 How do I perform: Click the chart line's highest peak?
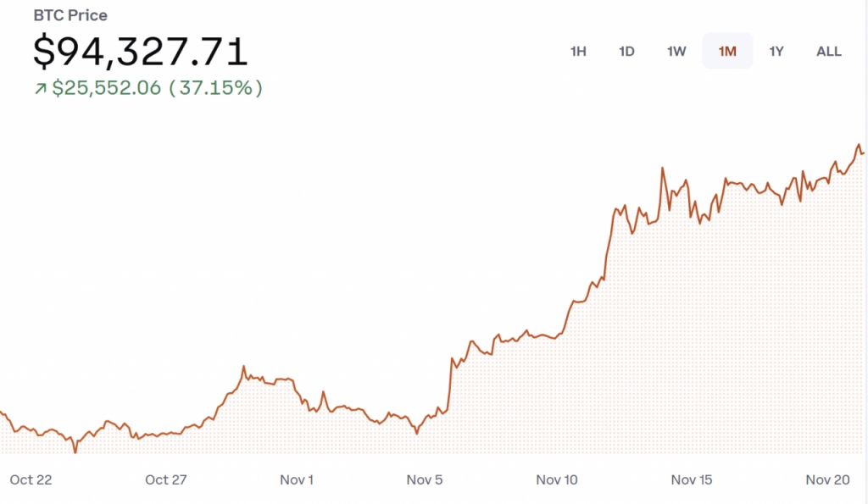(859, 146)
